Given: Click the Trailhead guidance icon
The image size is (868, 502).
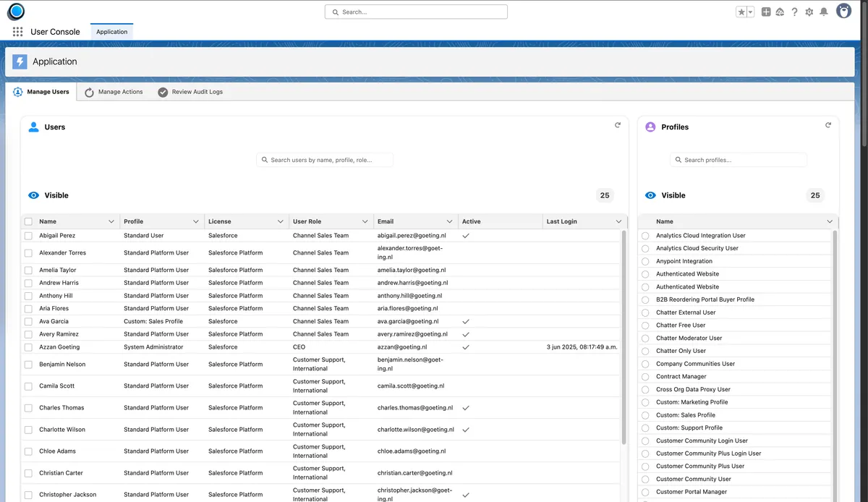Looking at the screenshot, I should [780, 12].
